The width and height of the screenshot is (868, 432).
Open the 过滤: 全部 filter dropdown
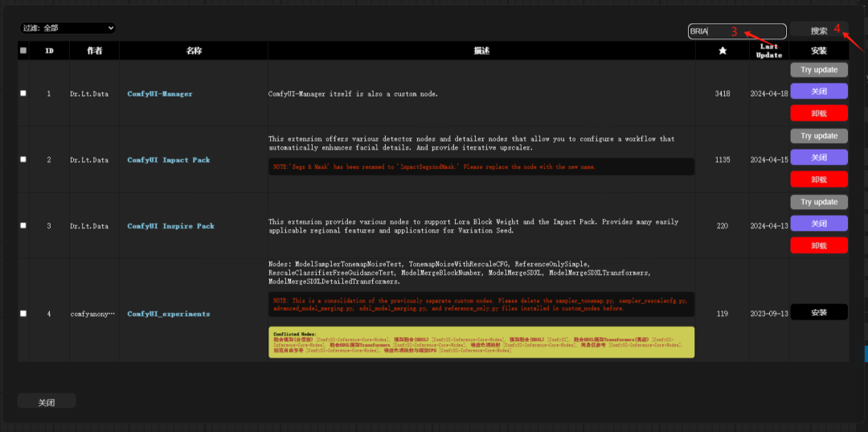68,27
